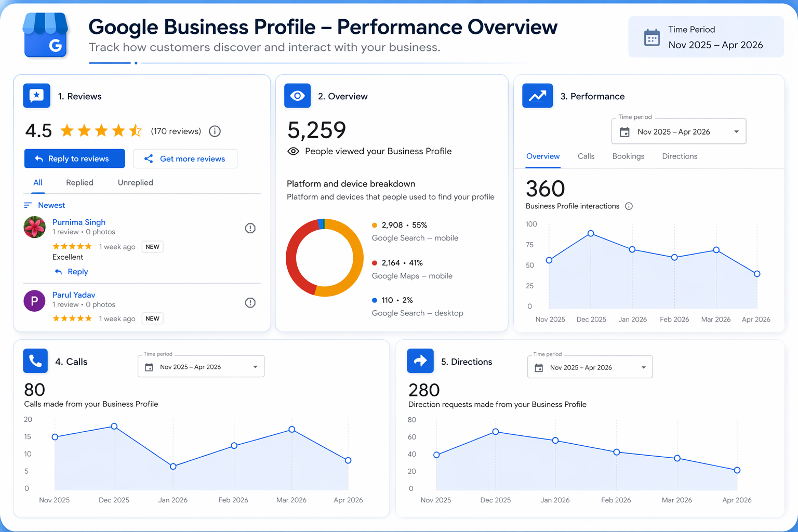The height and width of the screenshot is (532, 798).
Task: Click the Dec 2025 point on Performance chart
Action: [591, 234]
